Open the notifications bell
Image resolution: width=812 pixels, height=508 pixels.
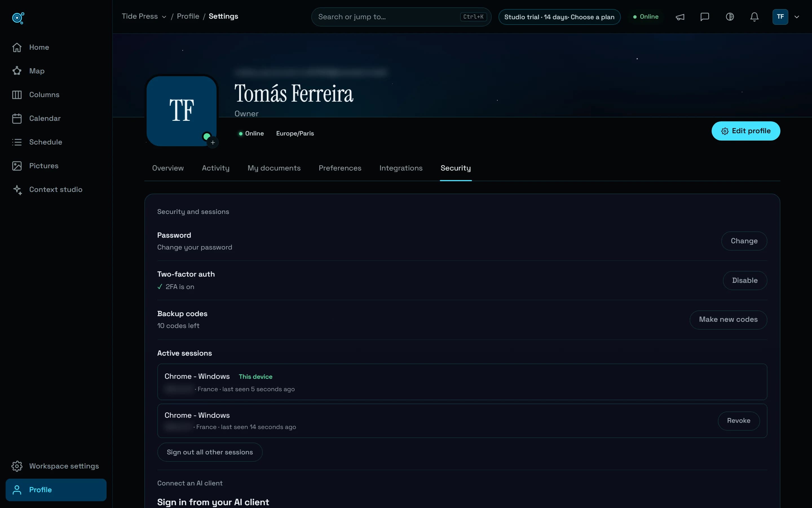tap(754, 17)
